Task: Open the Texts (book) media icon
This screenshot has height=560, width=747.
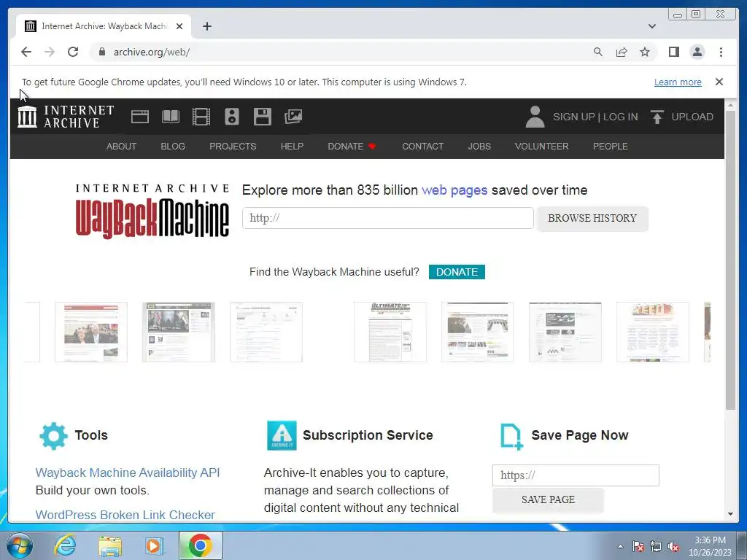Action: pyautogui.click(x=171, y=117)
